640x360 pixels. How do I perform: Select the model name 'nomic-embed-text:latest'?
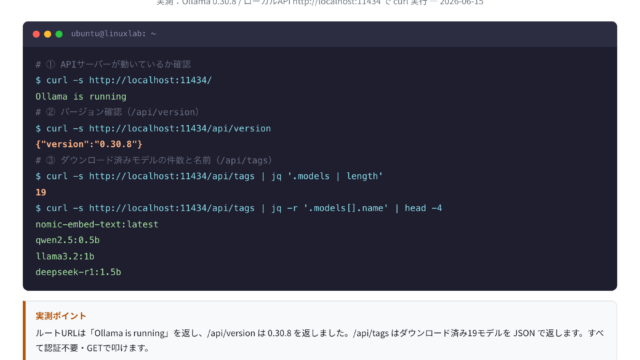[97, 224]
